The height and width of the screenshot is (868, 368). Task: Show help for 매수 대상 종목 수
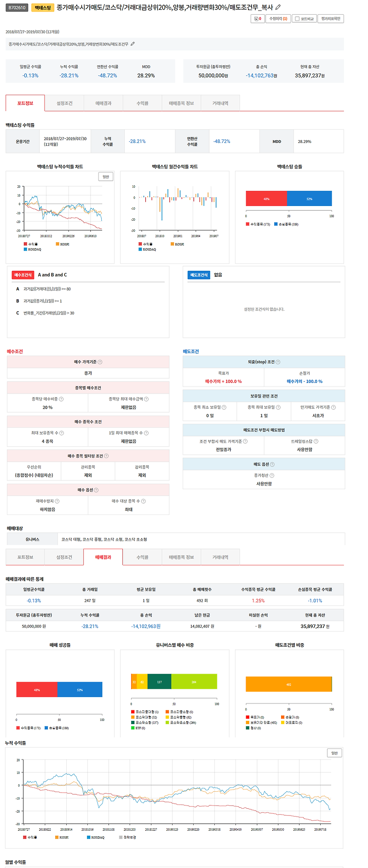(x=144, y=501)
